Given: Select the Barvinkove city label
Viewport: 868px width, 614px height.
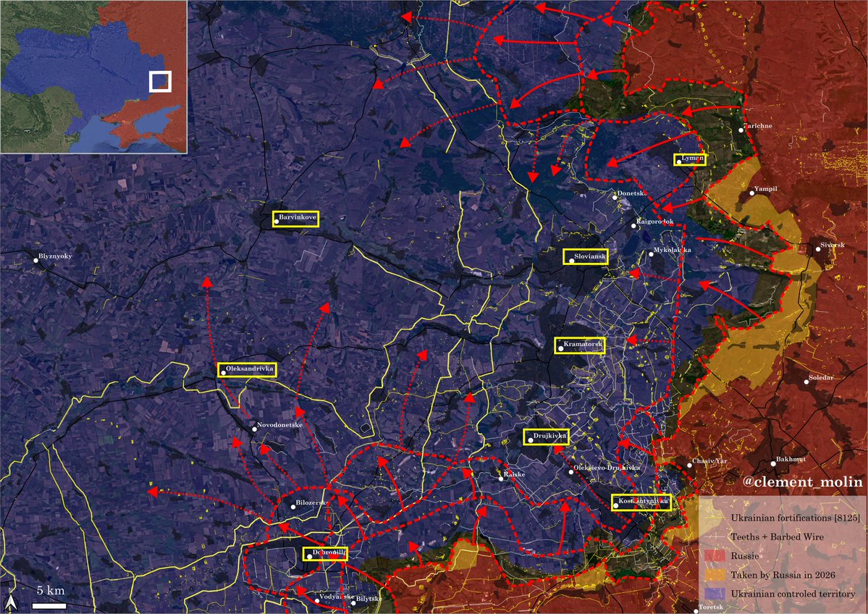Looking at the screenshot, I should 295,219.
